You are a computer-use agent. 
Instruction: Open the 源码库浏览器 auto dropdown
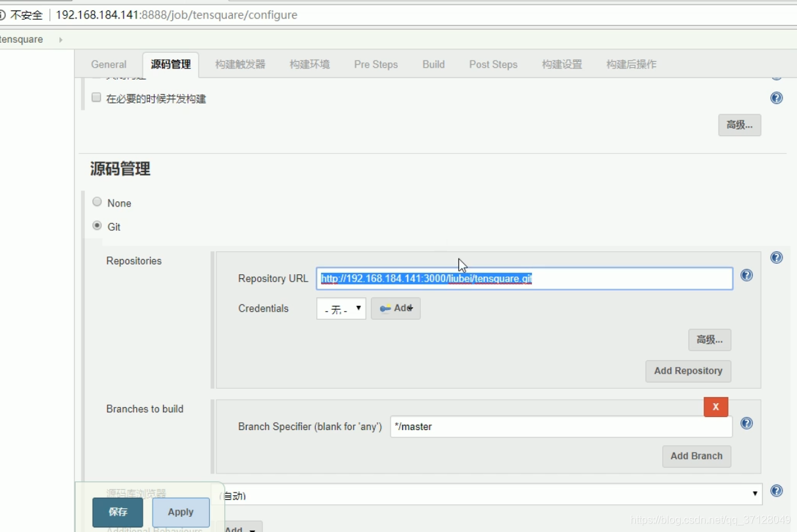pos(490,494)
